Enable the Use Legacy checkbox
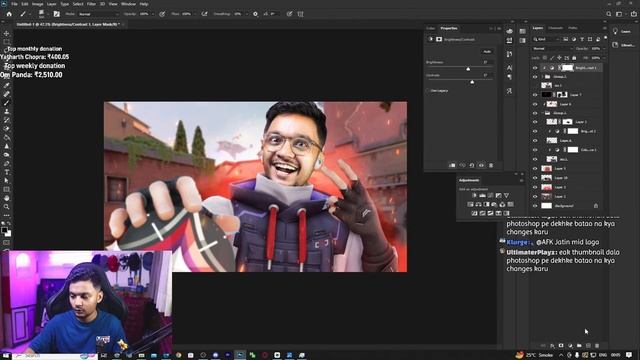Image resolution: width=640 pixels, height=360 pixels. pos(428,91)
